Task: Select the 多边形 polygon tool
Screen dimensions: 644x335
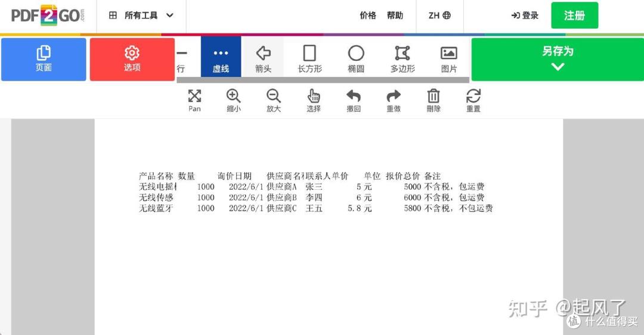Action: click(402, 59)
